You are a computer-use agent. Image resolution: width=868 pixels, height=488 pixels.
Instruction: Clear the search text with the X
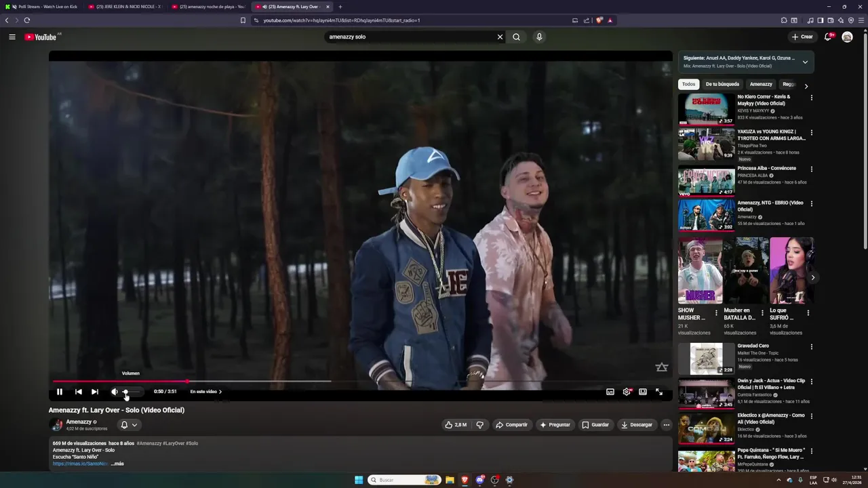pos(500,37)
